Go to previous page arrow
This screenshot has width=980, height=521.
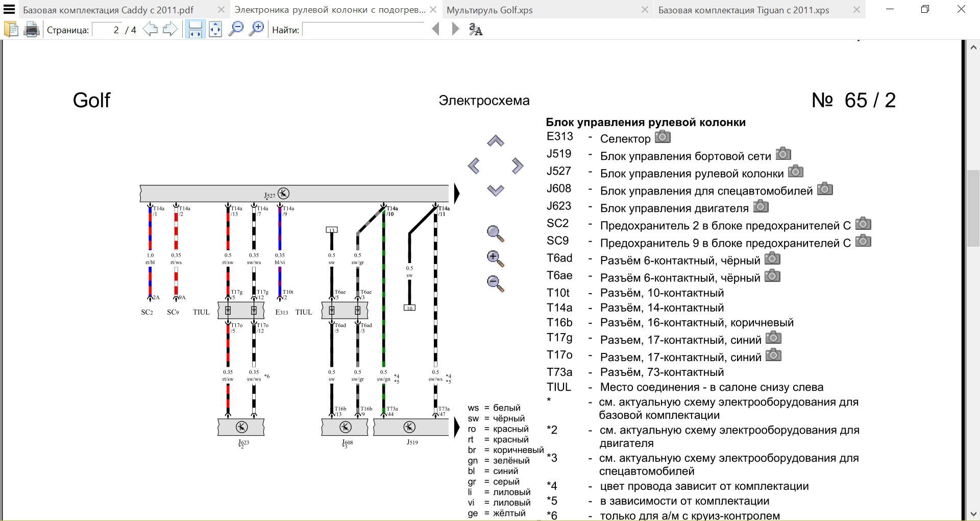pos(150,30)
